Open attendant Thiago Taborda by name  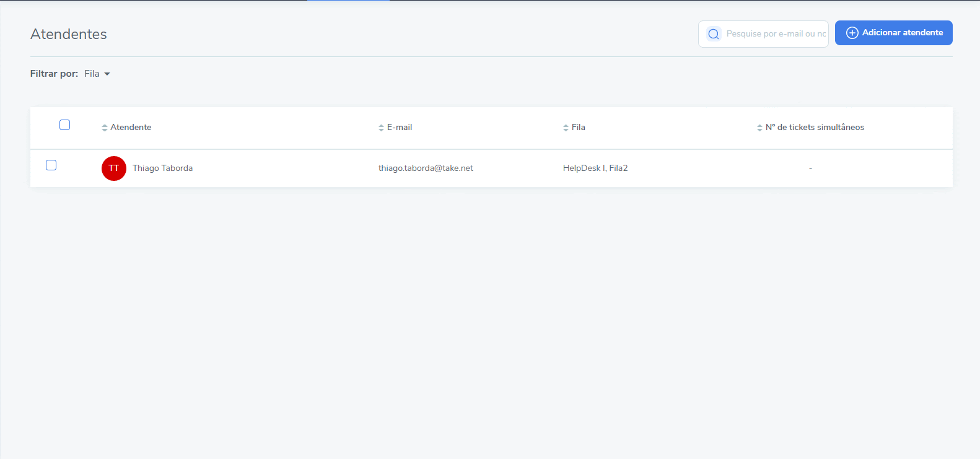tap(162, 168)
